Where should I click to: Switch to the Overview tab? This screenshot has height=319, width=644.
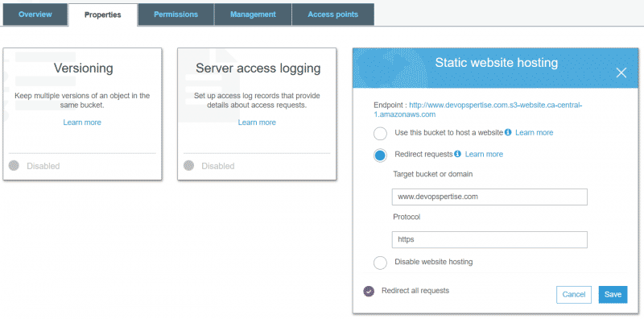click(x=35, y=14)
